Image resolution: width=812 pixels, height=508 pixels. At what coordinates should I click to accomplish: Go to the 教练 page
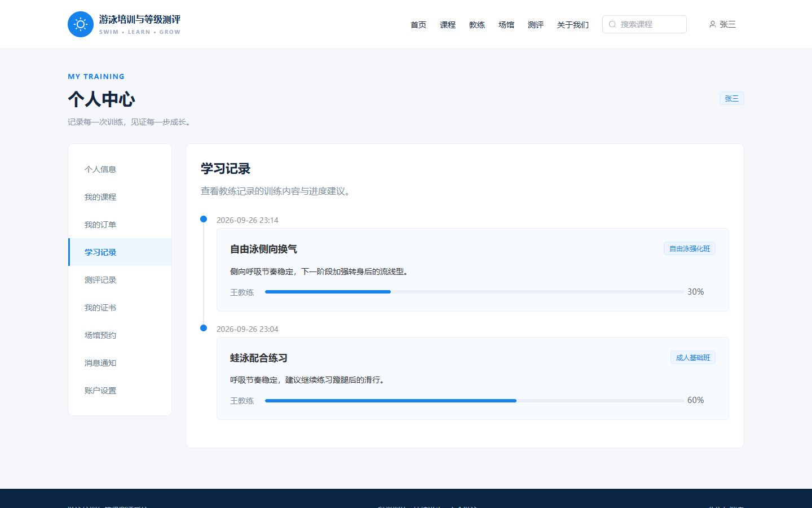click(x=477, y=25)
